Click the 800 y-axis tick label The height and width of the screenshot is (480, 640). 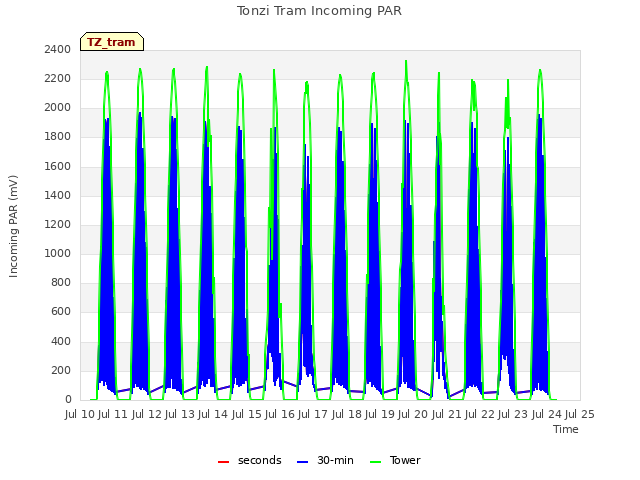click(x=61, y=282)
